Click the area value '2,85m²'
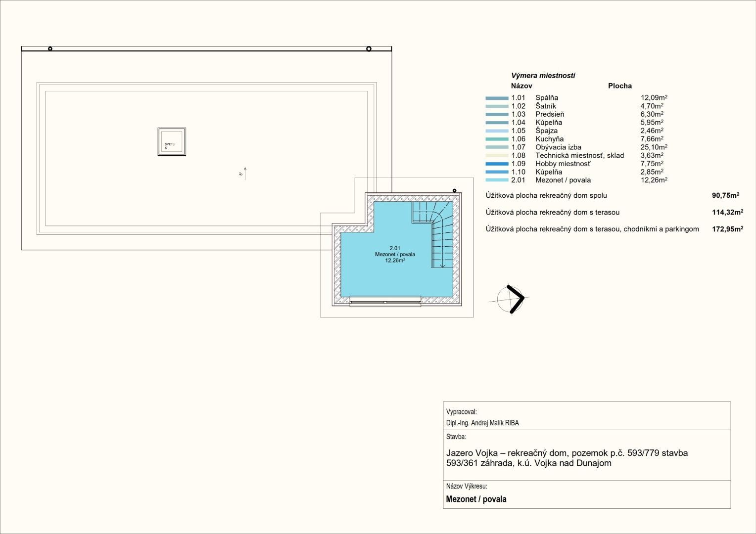 [652, 172]
